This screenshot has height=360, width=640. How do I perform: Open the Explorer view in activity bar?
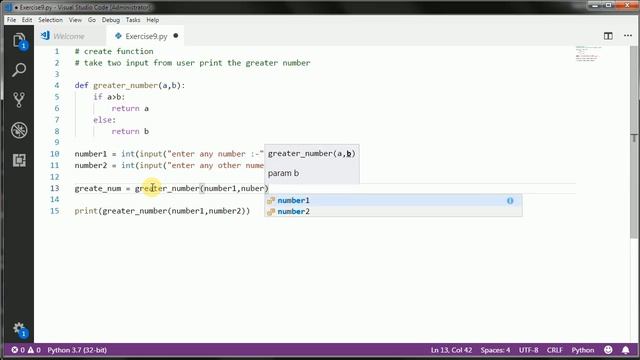pos(19,40)
